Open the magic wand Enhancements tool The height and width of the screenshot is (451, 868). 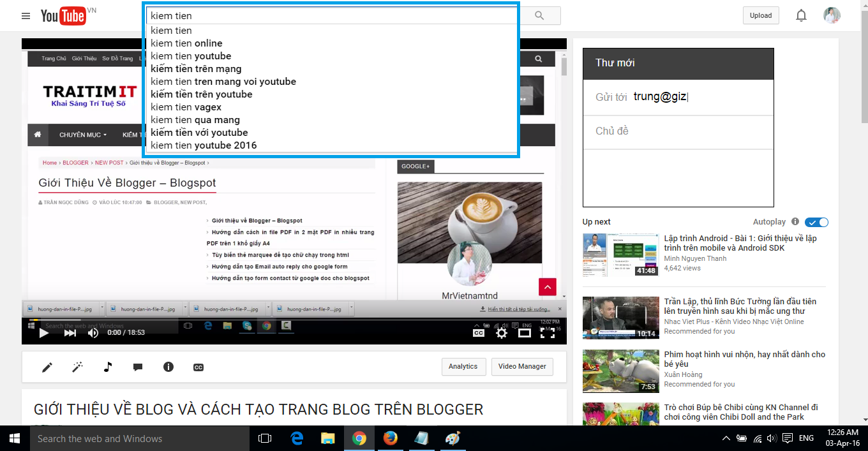click(78, 367)
